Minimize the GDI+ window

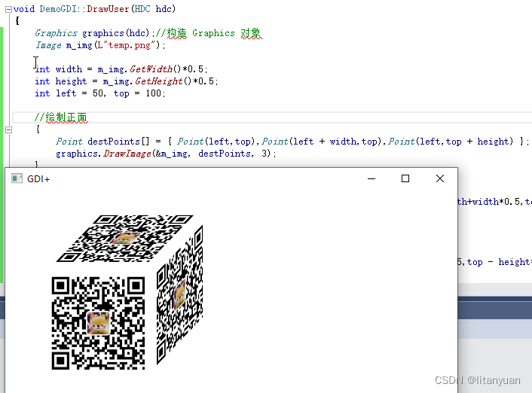[371, 178]
